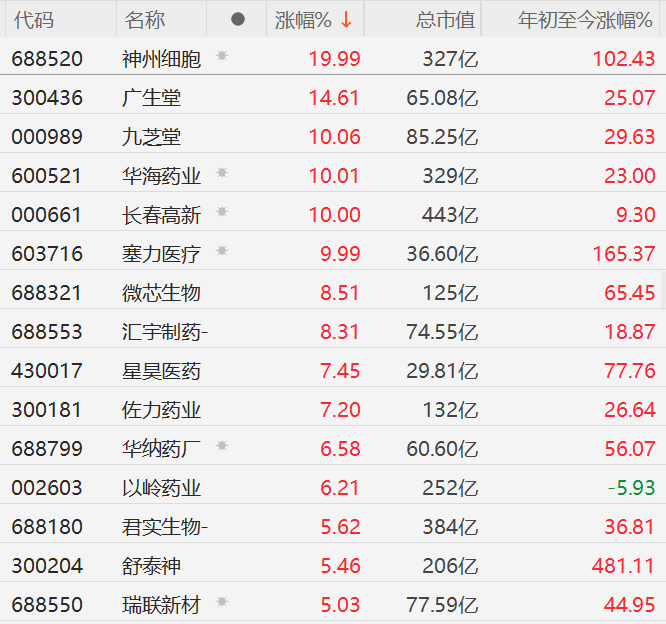The width and height of the screenshot is (666, 624).
Task: Click year-to-date value -5.93
Action: (x=631, y=488)
